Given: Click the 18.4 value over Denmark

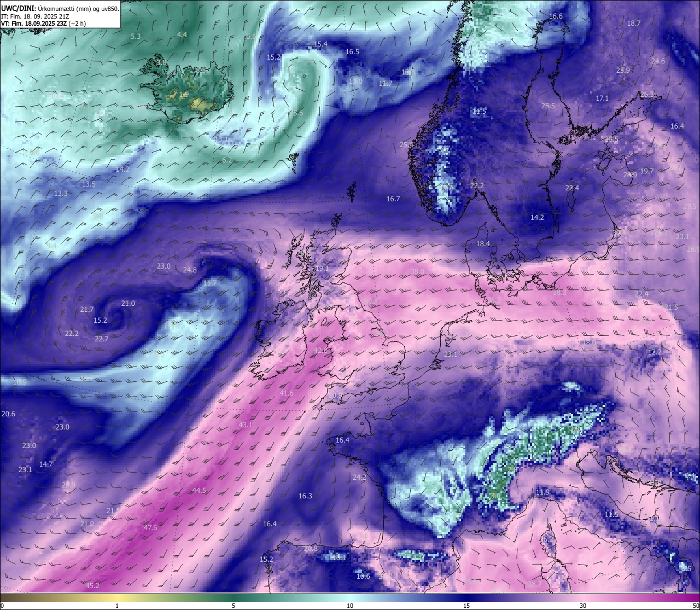Looking at the screenshot, I should [483, 243].
